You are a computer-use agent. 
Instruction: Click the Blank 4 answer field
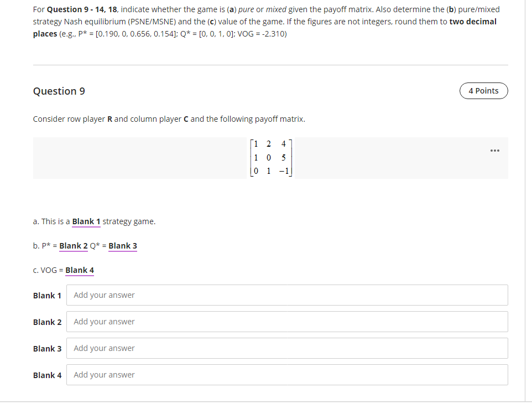point(288,374)
